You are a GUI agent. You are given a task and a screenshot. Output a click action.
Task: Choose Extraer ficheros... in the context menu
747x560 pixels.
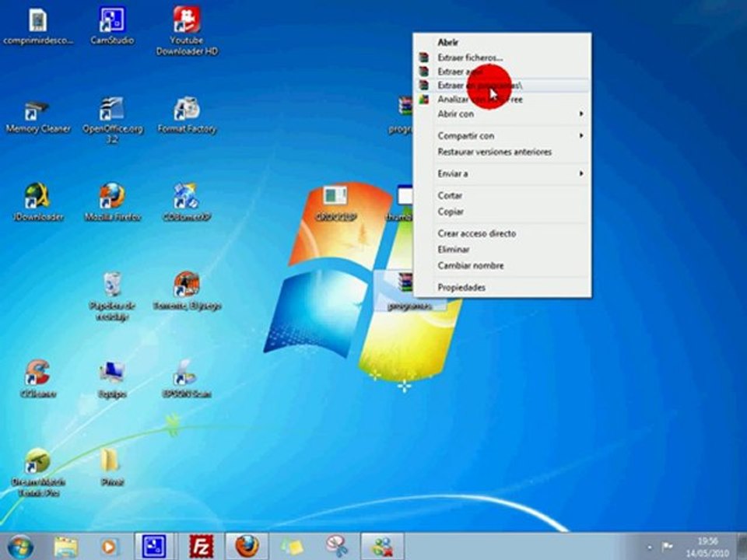pos(502,58)
